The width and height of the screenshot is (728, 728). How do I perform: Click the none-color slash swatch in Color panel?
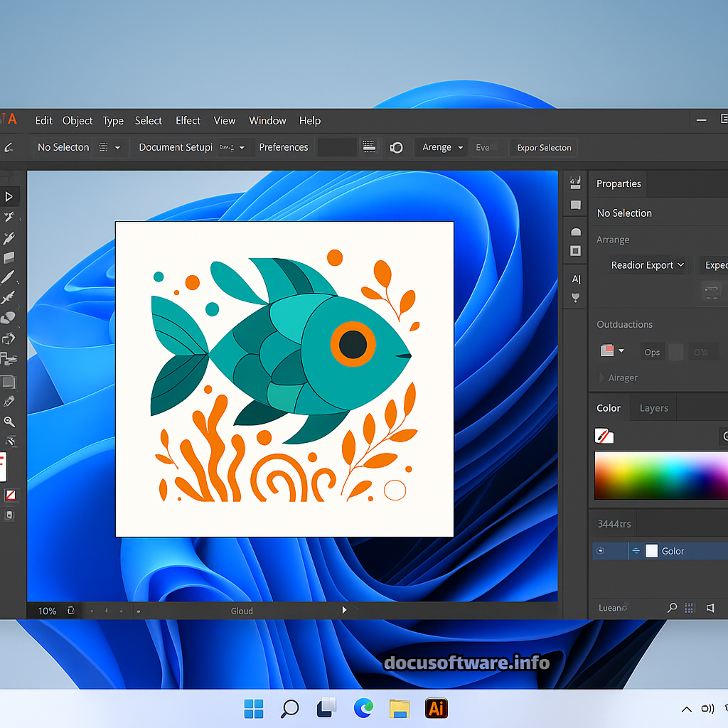pyautogui.click(x=604, y=436)
